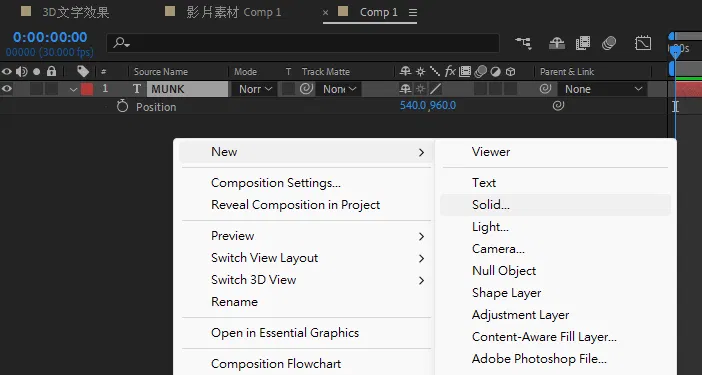Screen dimensions: 702x375
Task: Click the 540.0 Position X value
Action: click(x=412, y=106)
